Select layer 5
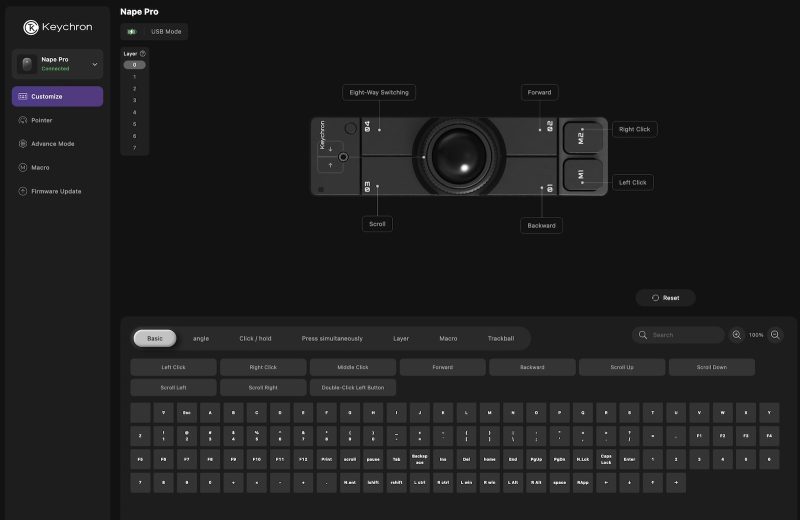The width and height of the screenshot is (800, 520). [135, 124]
